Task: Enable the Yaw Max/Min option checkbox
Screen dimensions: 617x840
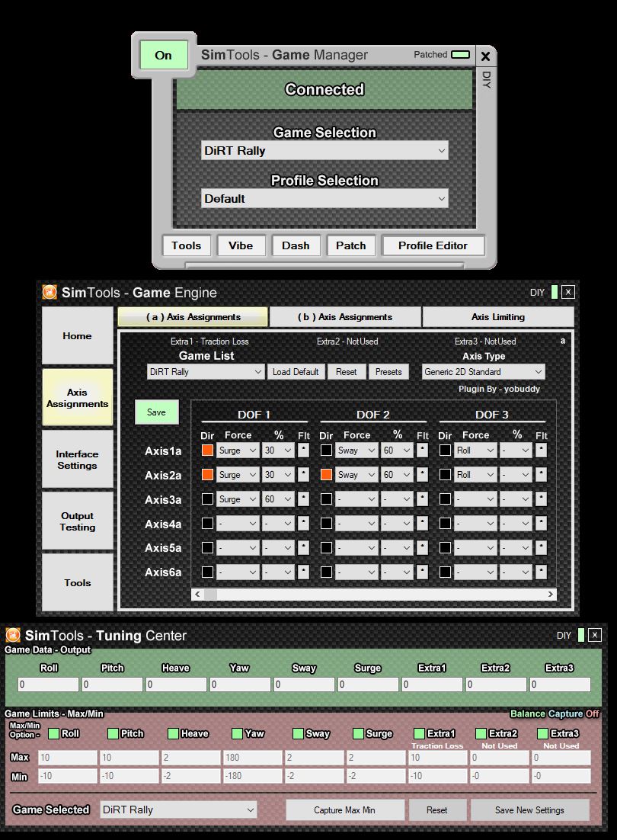Action: pos(237,733)
